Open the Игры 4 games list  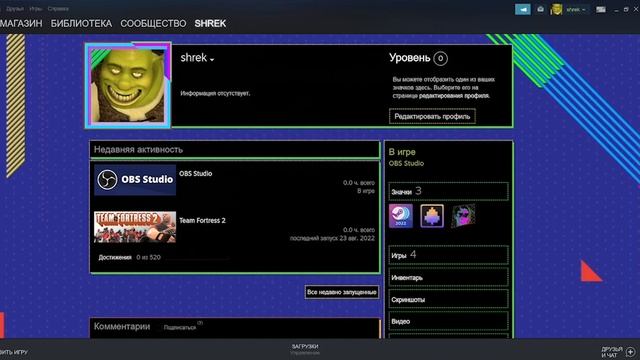coord(448,255)
